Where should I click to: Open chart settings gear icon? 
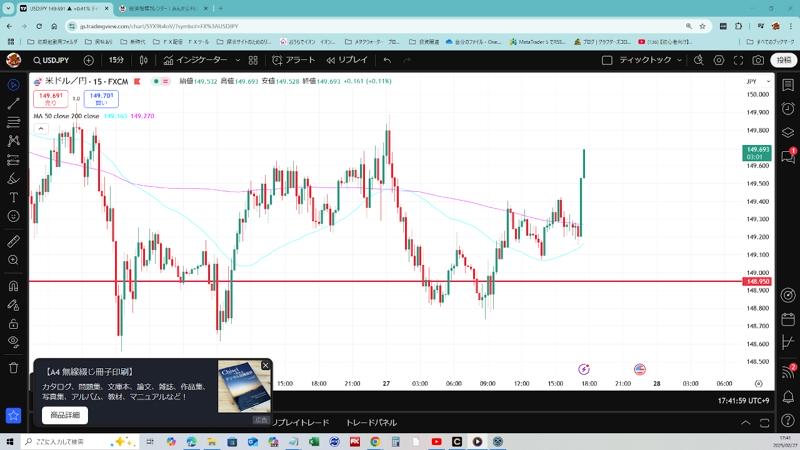(x=717, y=60)
